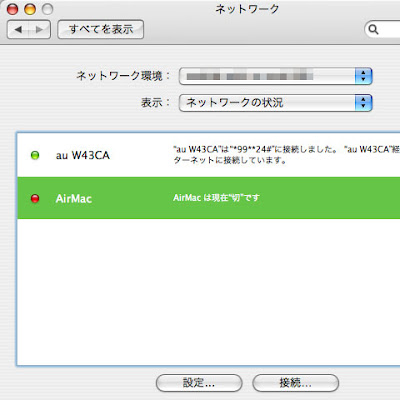
Task: Select the AirMac row
Action: tap(209, 198)
